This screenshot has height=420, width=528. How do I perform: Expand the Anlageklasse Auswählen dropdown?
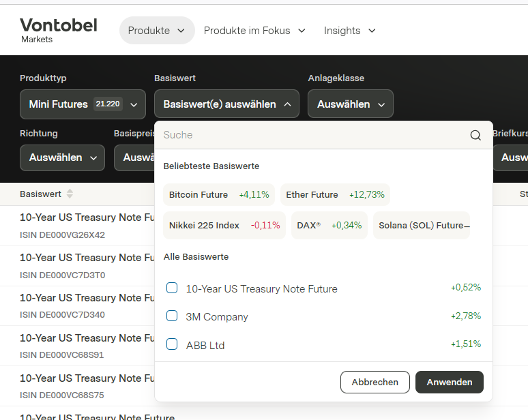(350, 104)
